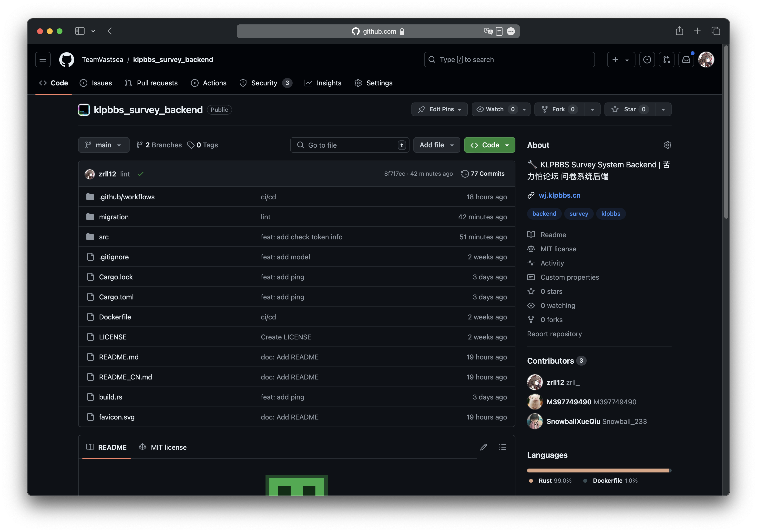Viewport: 757px width, 532px height.
Task: Open the README outline list icon
Action: [502, 447]
